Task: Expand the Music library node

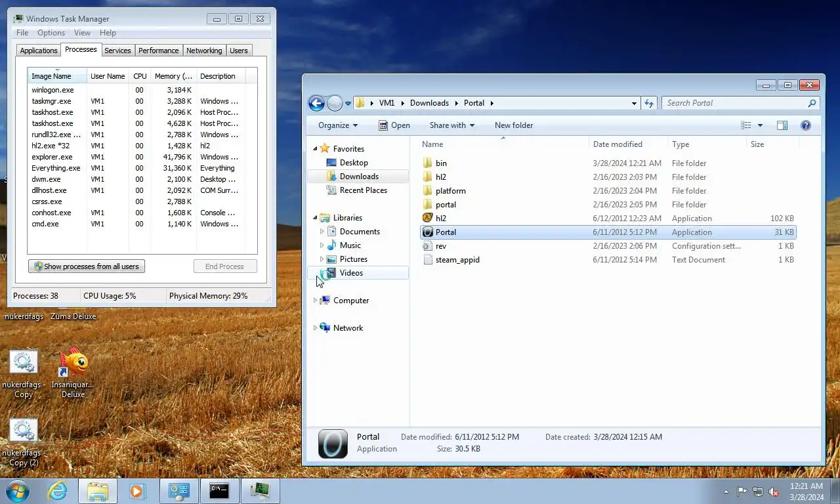Action: click(322, 245)
